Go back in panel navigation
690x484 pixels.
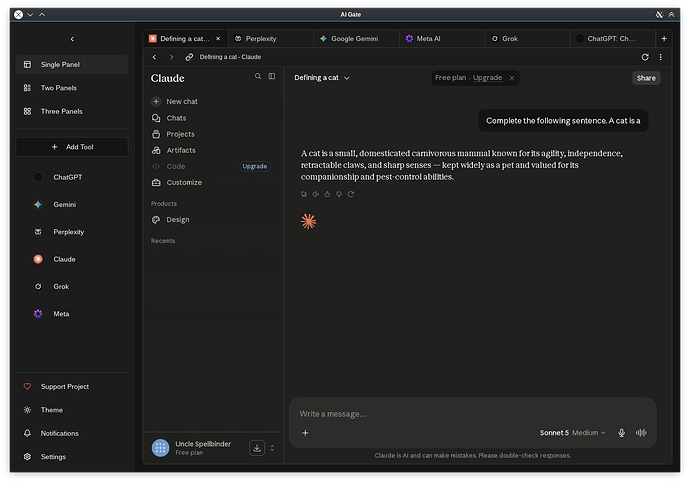pos(154,57)
